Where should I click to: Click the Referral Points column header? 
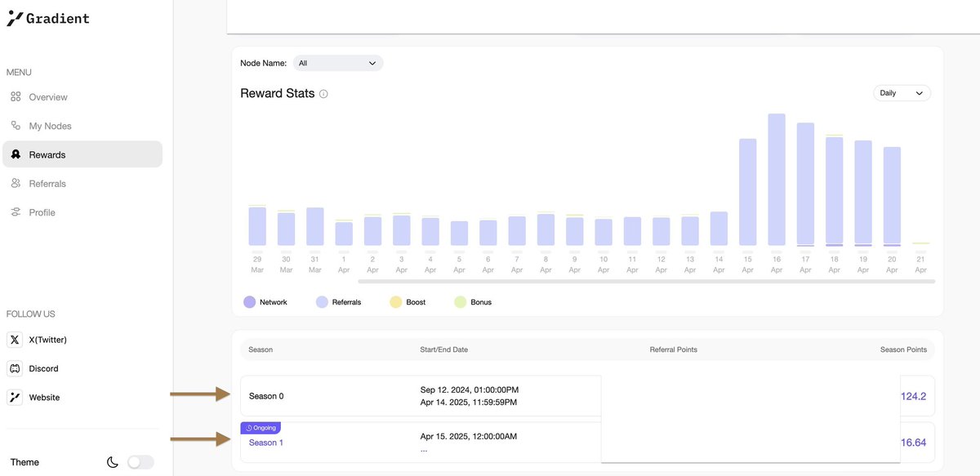pos(674,349)
